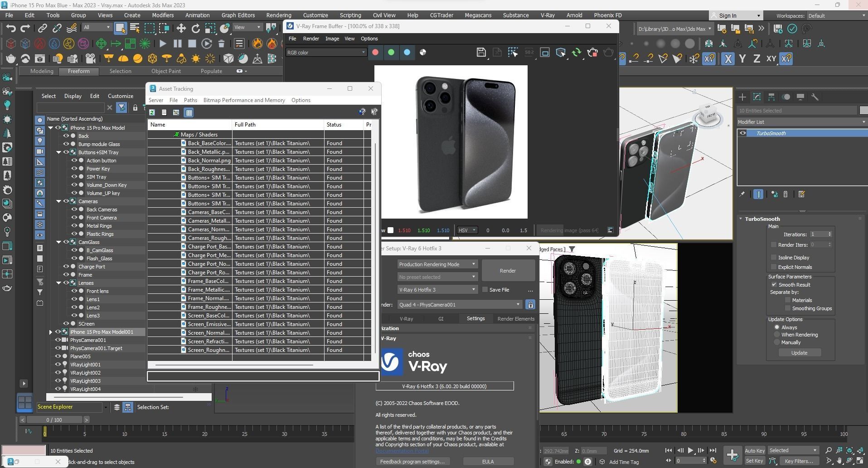The height and width of the screenshot is (468, 868).
Task: Open Feedback program settings
Action: point(412,462)
